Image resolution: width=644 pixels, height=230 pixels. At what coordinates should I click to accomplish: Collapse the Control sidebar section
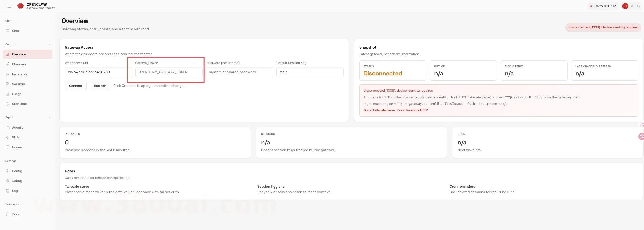click(49, 45)
